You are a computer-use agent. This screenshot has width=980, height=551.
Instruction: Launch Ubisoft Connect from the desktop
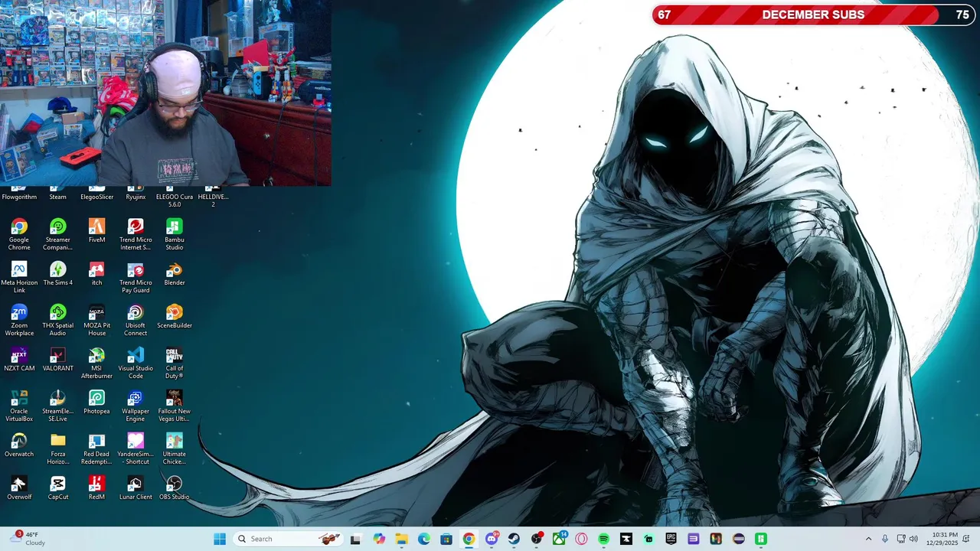pos(136,320)
